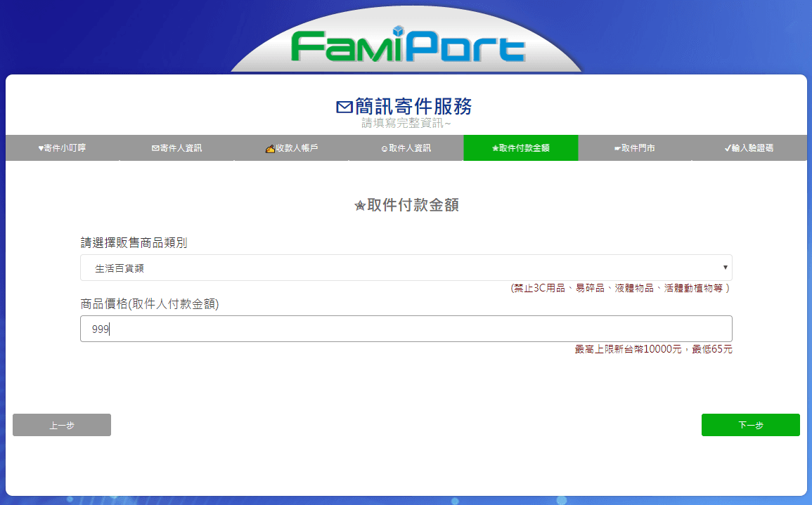
Task: Go to the 收款人帳戶 step tab
Action: coord(292,148)
